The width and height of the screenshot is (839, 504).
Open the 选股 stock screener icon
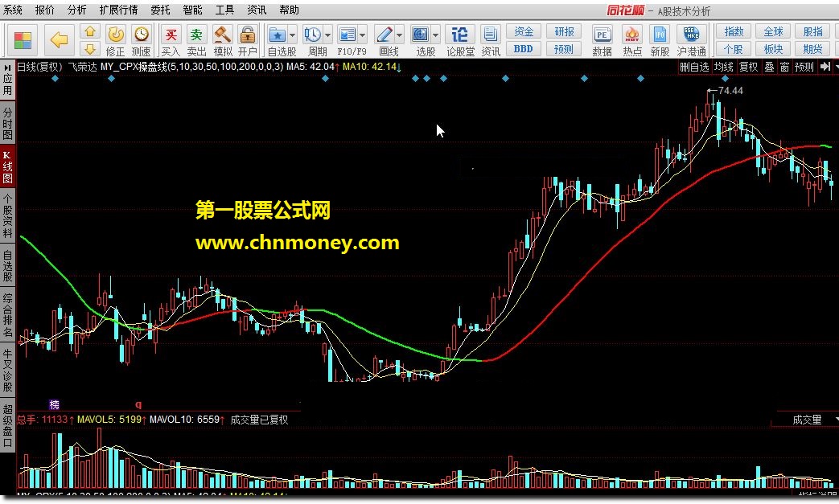tap(421, 35)
